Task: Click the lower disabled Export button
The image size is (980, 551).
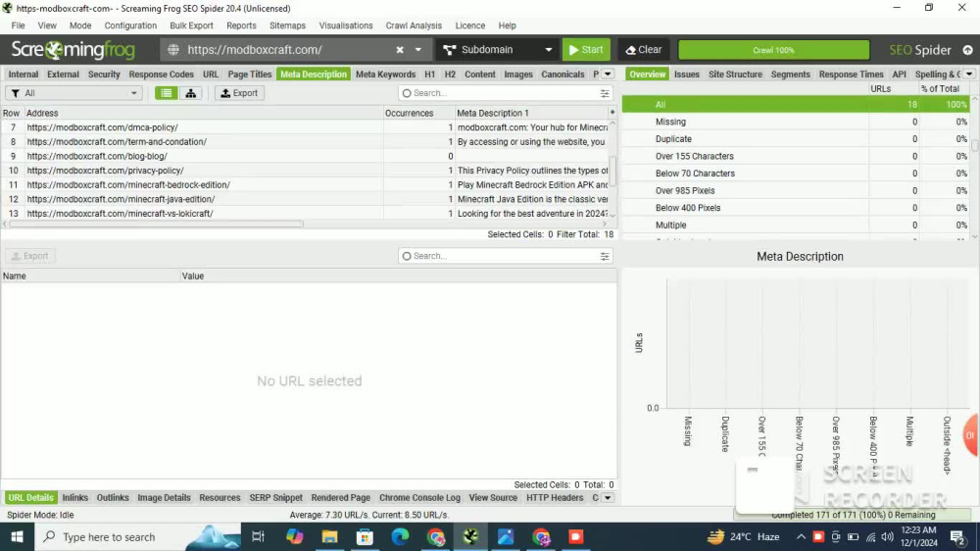Action: click(x=30, y=256)
